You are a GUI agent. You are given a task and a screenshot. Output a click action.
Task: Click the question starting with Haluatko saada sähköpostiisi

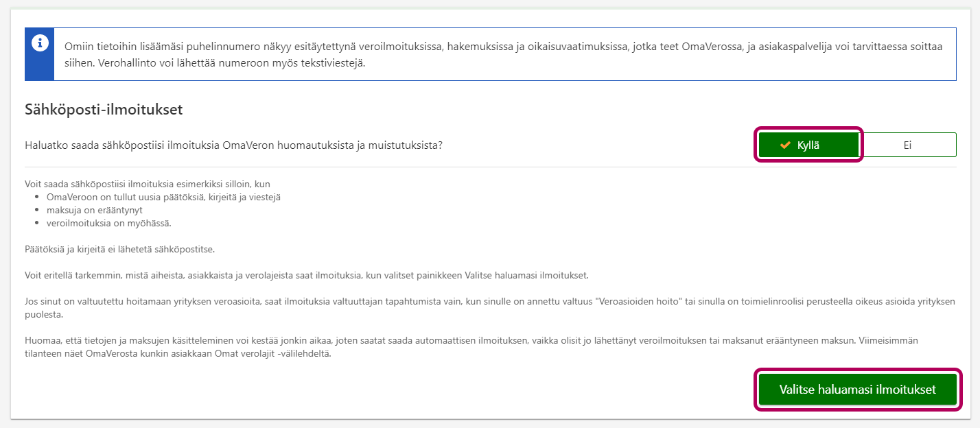[x=233, y=145]
